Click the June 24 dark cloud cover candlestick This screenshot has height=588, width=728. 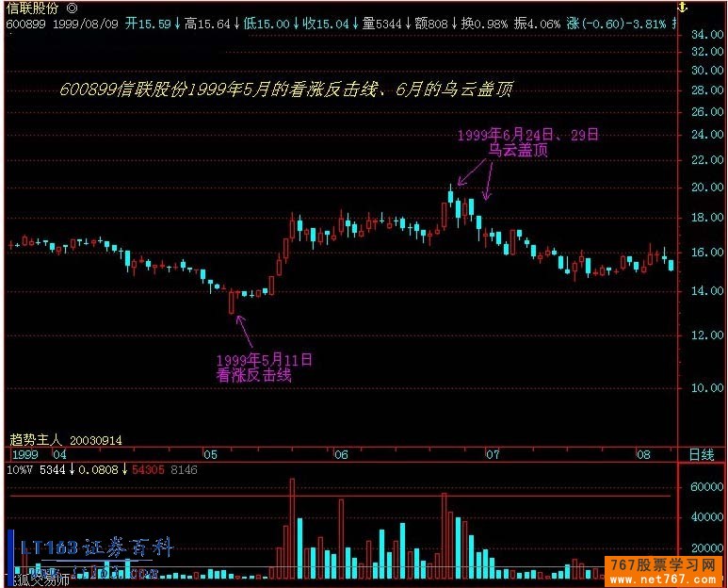(451, 197)
